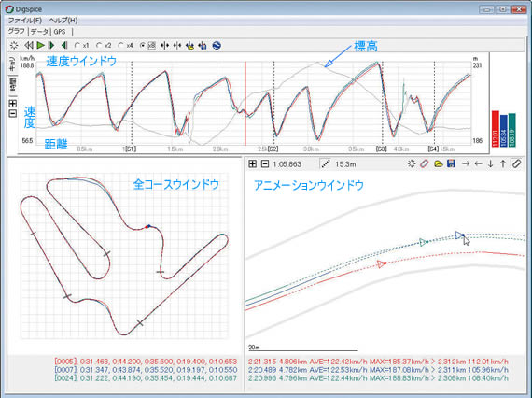Save with the blue floppy disk icon
The image size is (532, 398).
coord(451,164)
